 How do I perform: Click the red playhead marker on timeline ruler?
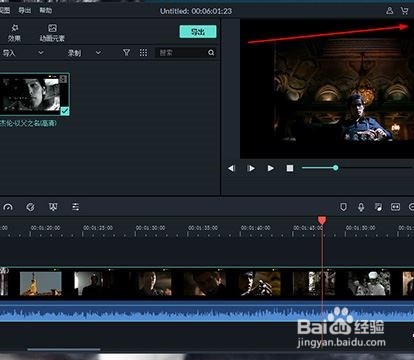click(x=322, y=220)
